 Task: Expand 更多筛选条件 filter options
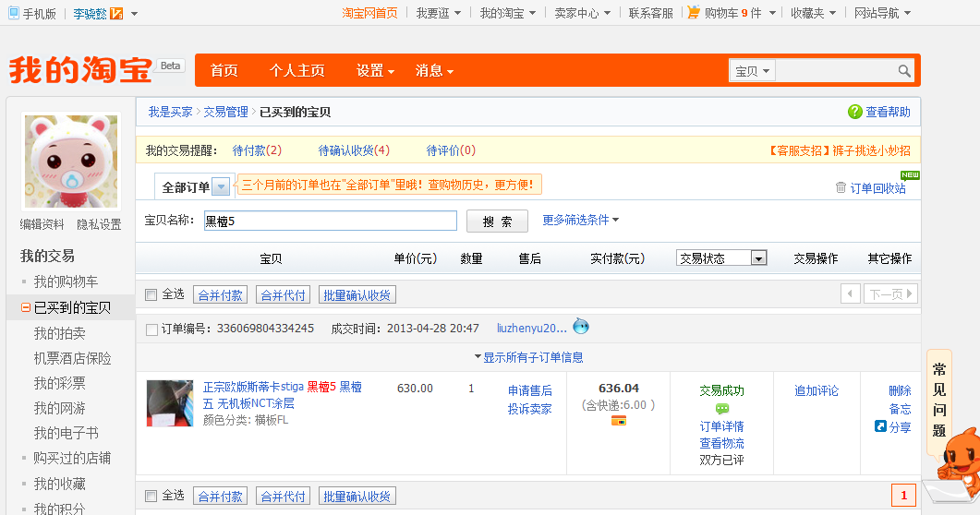coord(580,220)
